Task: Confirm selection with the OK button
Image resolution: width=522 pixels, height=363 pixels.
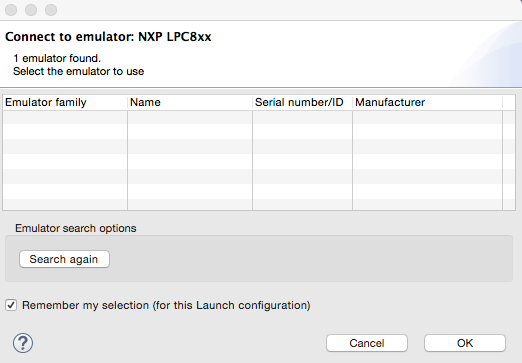Action: click(x=465, y=343)
